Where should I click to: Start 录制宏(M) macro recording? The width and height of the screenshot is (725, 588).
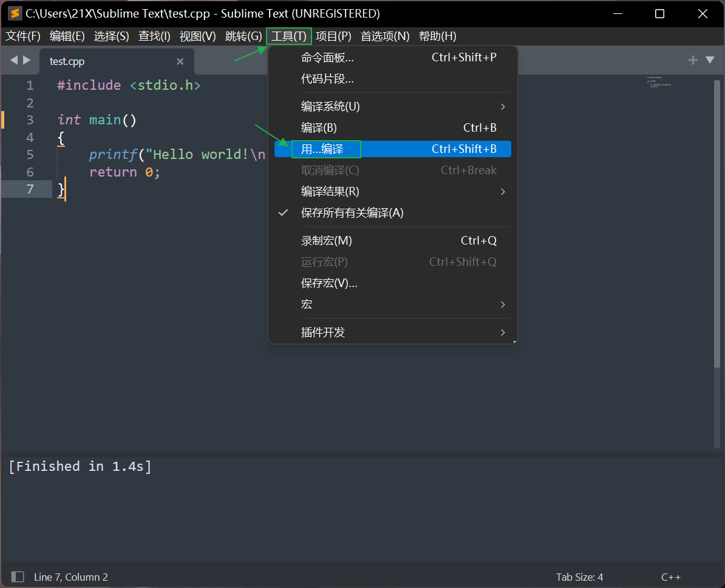pos(392,241)
